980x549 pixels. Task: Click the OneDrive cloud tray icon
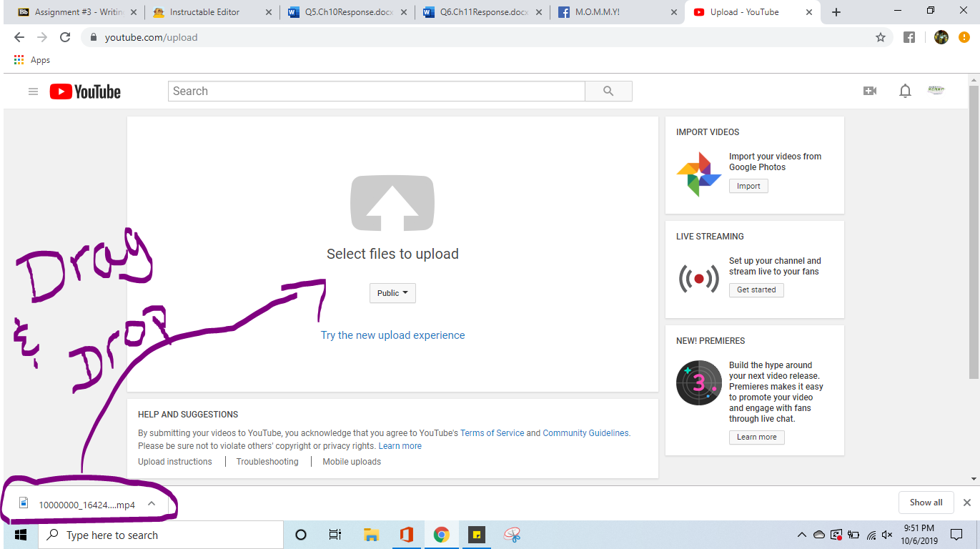click(819, 535)
